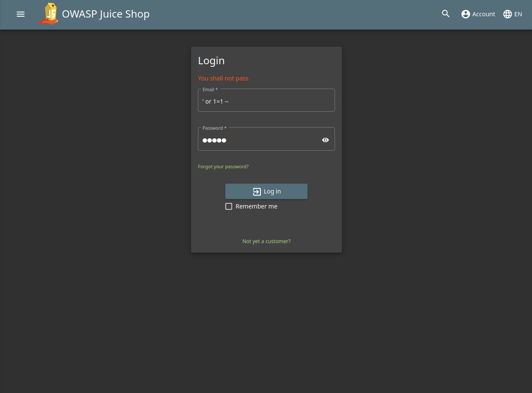The width and height of the screenshot is (532, 393).
Task: Click the OWASP Juice Shop title
Action: (x=106, y=14)
